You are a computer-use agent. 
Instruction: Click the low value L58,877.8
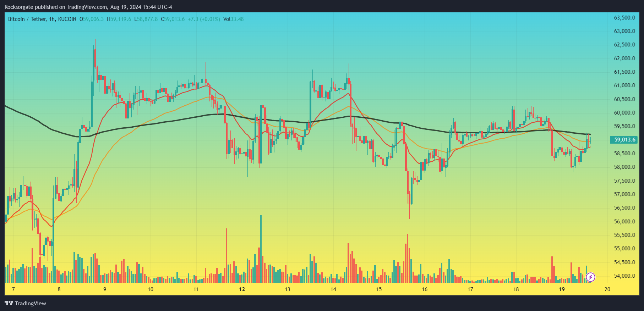point(146,19)
